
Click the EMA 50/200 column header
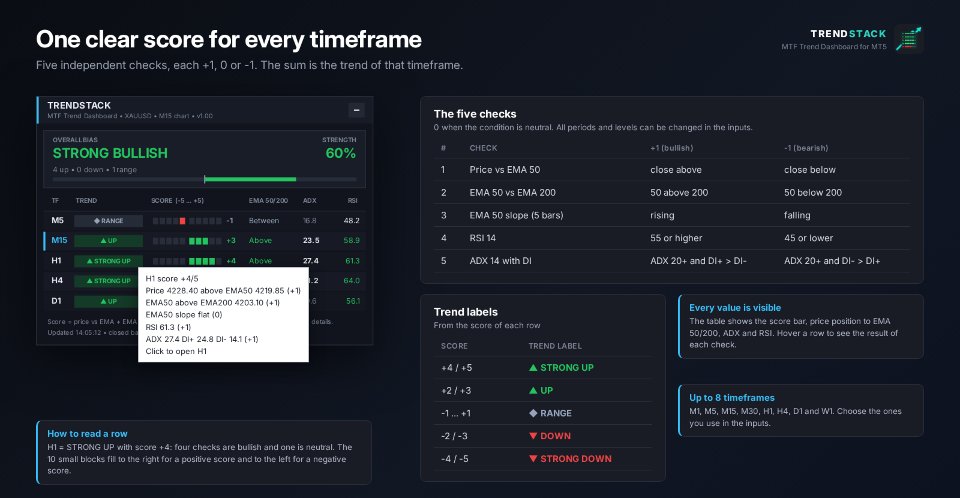point(268,201)
